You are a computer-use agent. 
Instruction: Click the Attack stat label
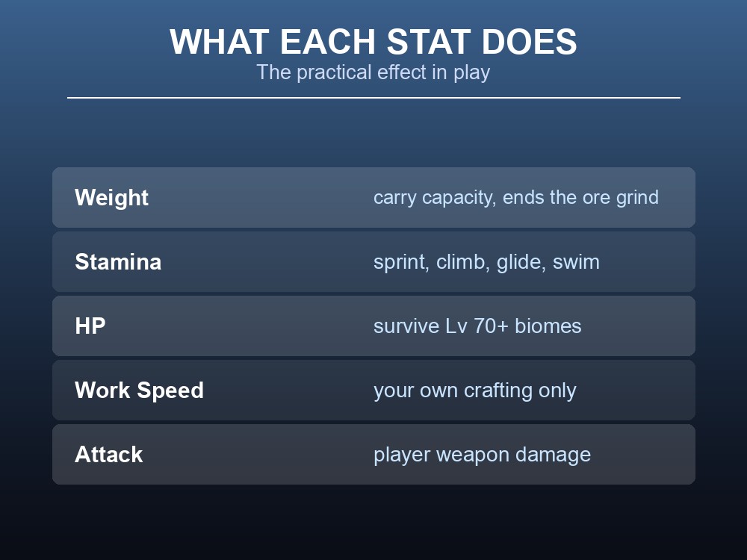[108, 454]
